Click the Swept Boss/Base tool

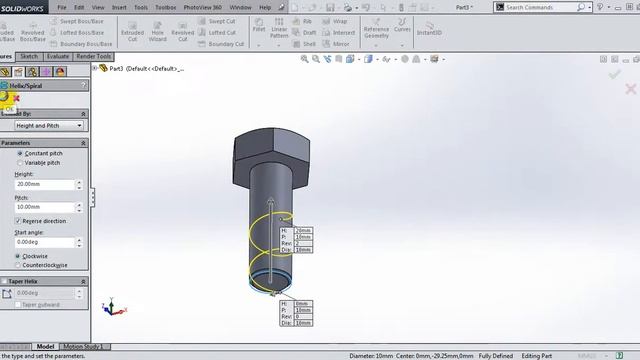tap(77, 21)
